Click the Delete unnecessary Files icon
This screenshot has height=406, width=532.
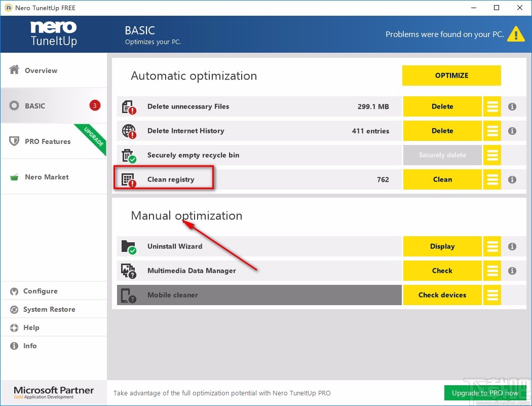[129, 107]
